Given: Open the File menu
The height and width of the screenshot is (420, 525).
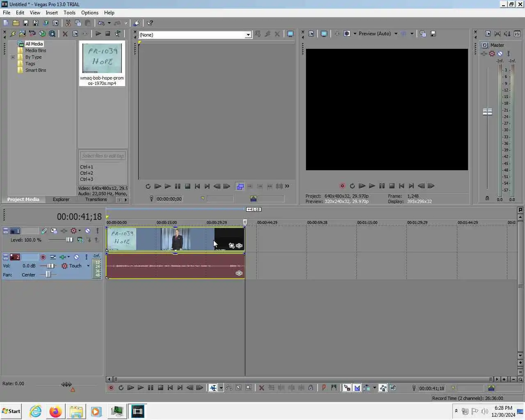Looking at the screenshot, I should pyautogui.click(x=7, y=13).
